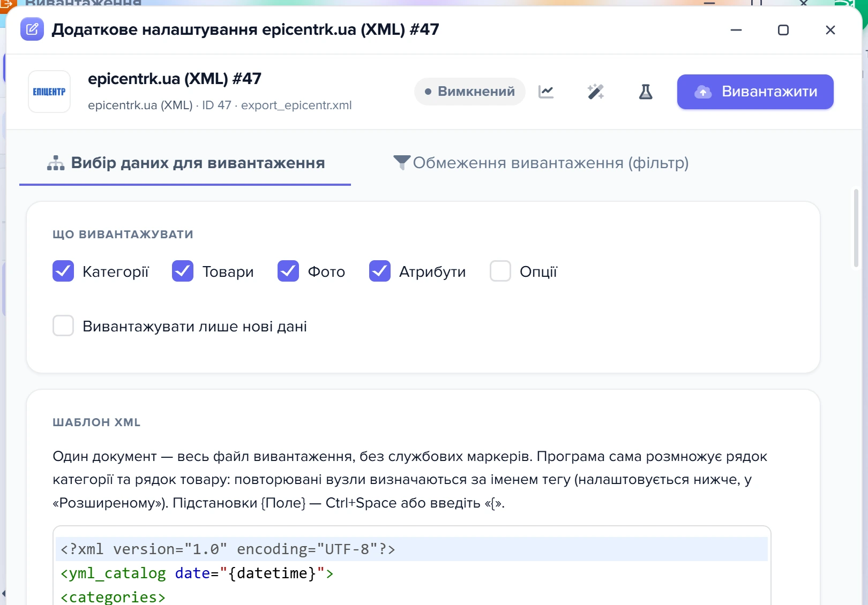Click the Вивантажити upload button
Screen dimensions: 868x605
point(755,92)
